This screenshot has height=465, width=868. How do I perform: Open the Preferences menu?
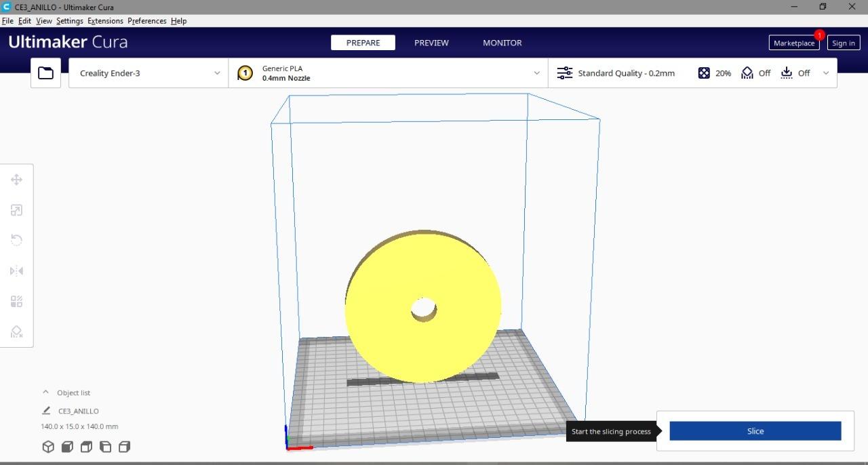point(147,21)
